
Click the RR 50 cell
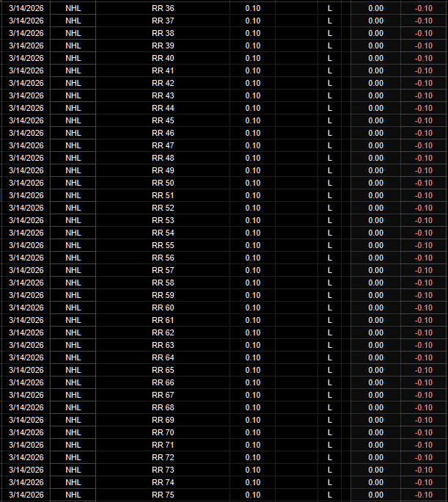[163, 183]
